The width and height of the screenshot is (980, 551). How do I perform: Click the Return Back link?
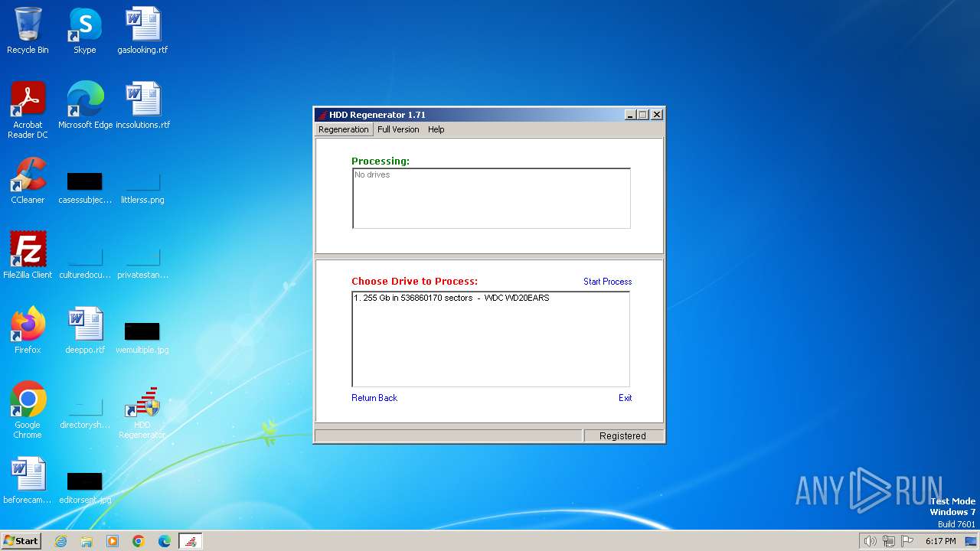(374, 398)
